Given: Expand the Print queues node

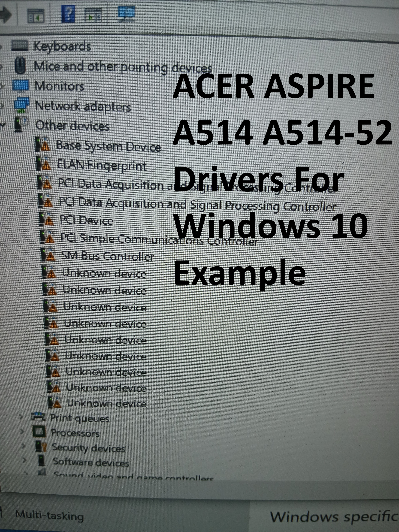Looking at the screenshot, I should (x=21, y=416).
